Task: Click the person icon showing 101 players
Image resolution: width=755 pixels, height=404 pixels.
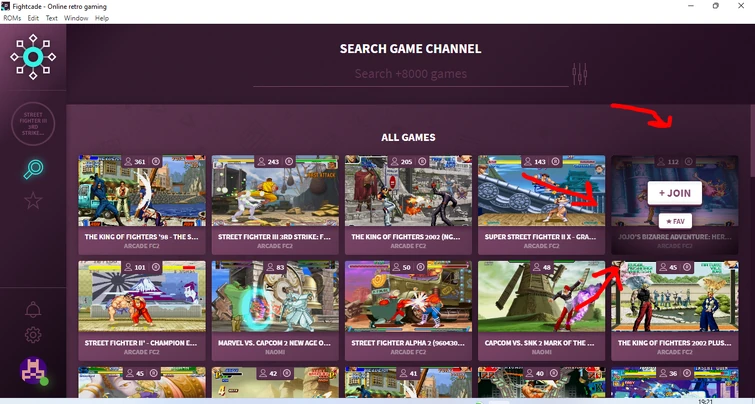Action: [x=129, y=267]
